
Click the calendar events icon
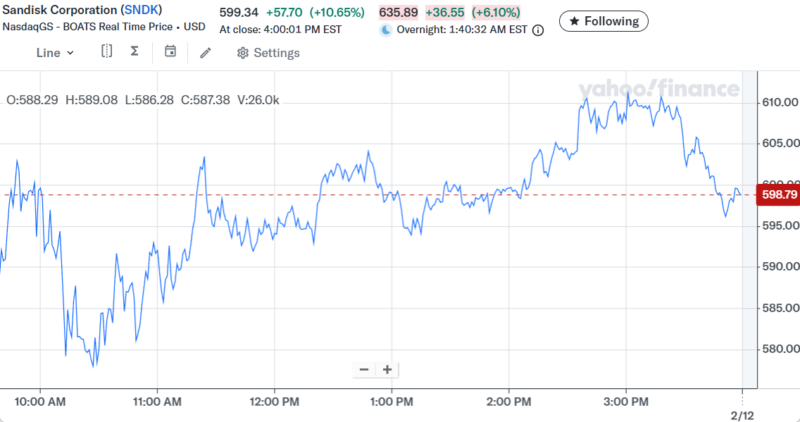click(170, 52)
